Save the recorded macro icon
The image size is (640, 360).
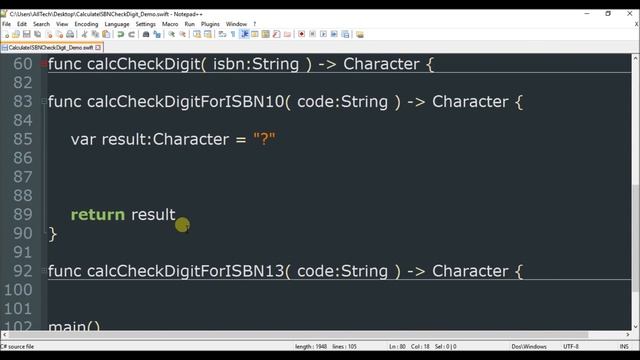pos(345,35)
